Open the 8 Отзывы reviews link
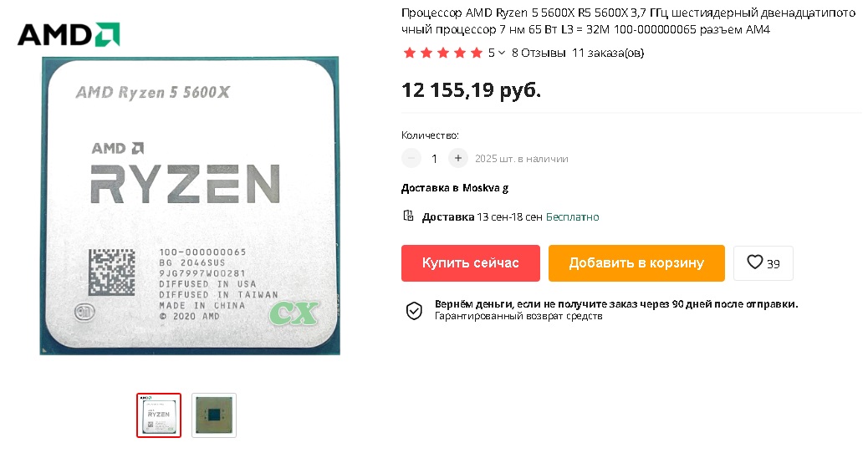This screenshot has height=453, width=868. coord(539,53)
